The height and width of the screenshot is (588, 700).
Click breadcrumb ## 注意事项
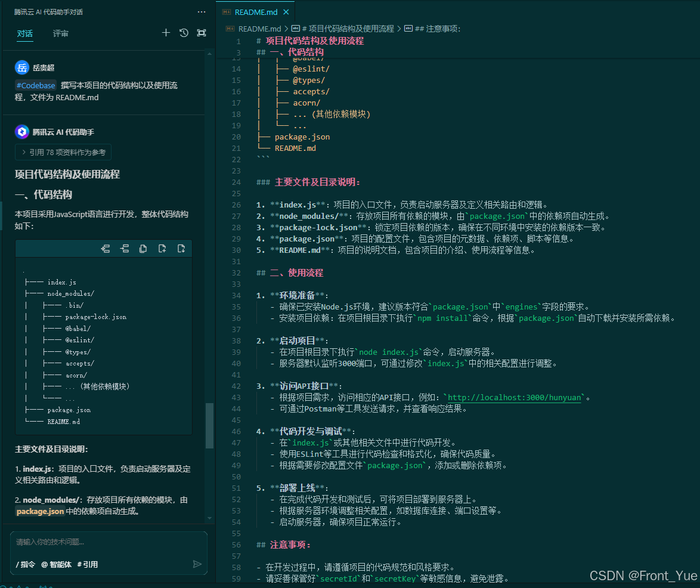tap(438, 29)
